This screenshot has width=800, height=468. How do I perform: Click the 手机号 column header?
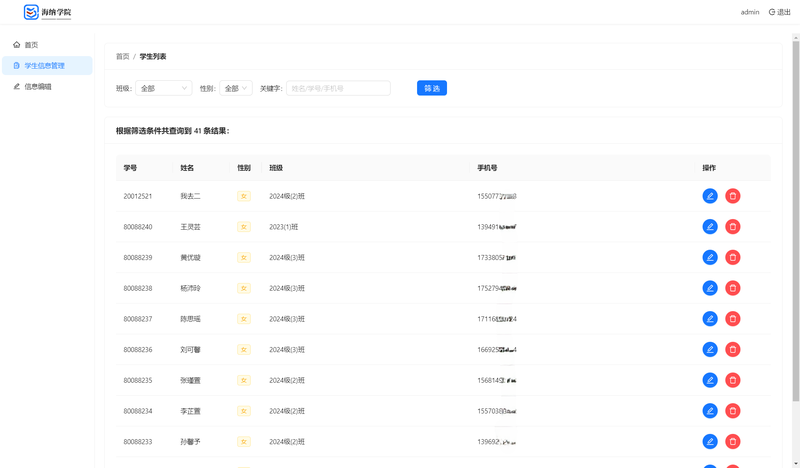pyautogui.click(x=487, y=167)
